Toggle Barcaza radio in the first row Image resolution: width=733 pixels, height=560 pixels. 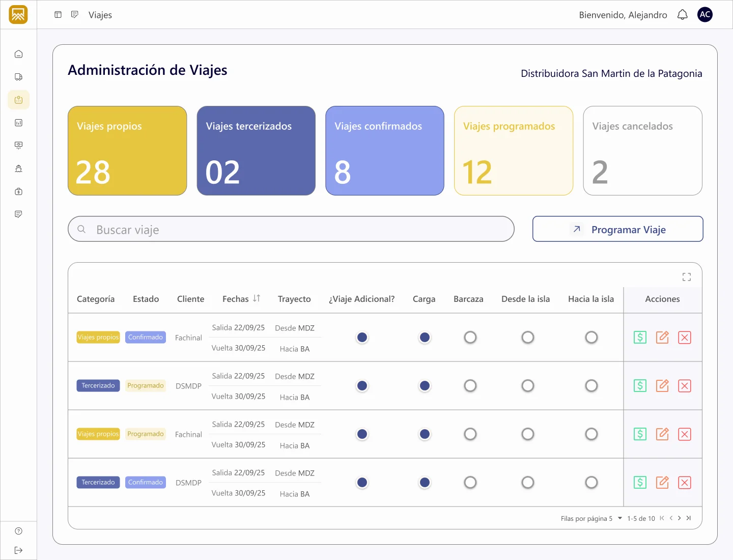click(470, 338)
